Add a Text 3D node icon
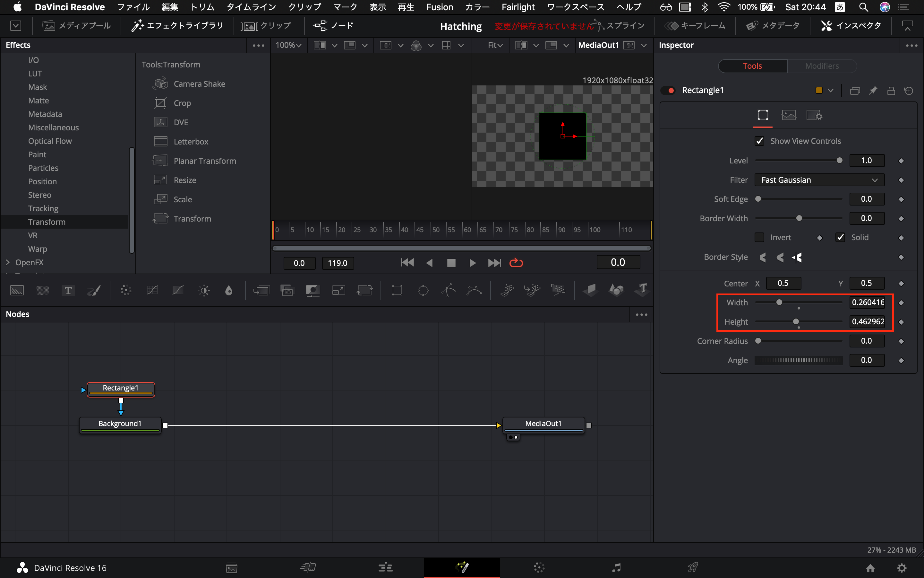 coord(642,291)
